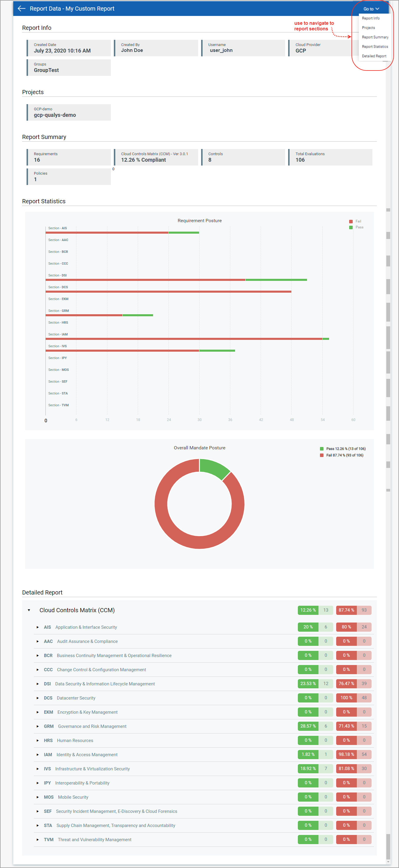
Task: Expand the MOS Mobile Security row
Action: click(x=38, y=797)
